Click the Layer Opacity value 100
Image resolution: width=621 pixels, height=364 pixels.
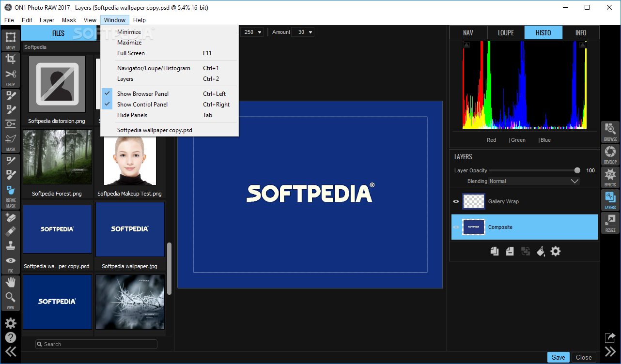[590, 170]
